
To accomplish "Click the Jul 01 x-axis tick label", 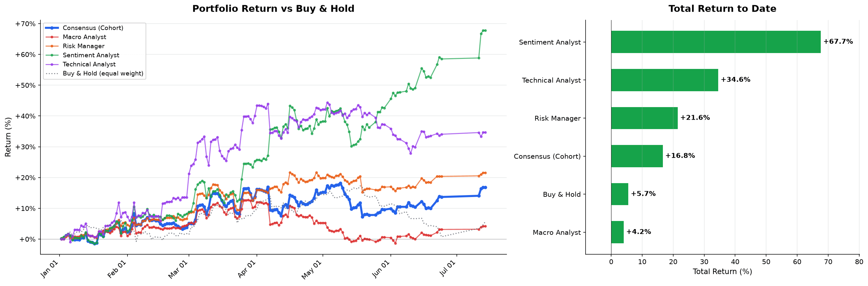I will [x=447, y=269].
